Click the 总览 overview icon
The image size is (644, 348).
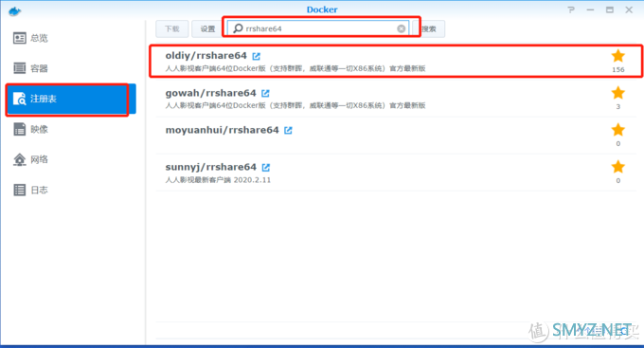(x=19, y=38)
